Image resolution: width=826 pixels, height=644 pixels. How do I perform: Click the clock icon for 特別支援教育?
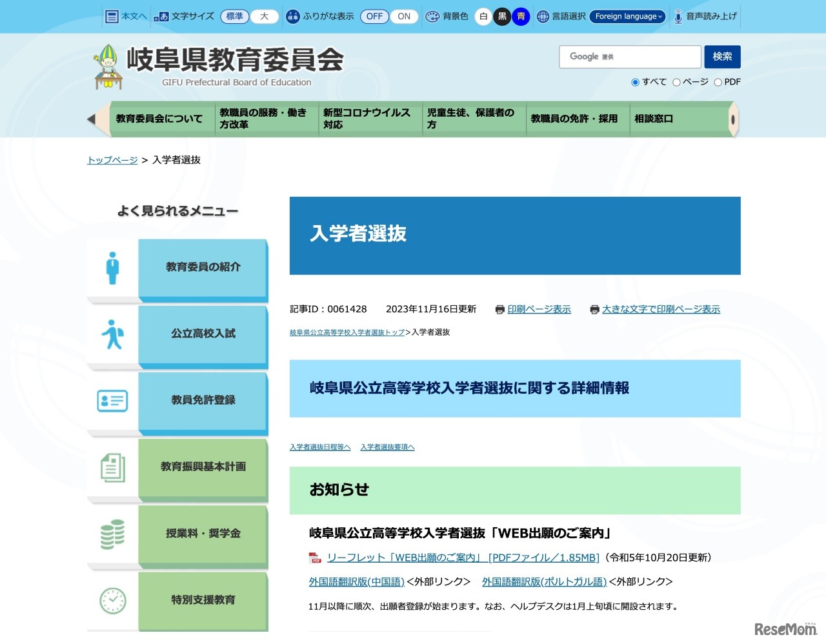coord(113,601)
